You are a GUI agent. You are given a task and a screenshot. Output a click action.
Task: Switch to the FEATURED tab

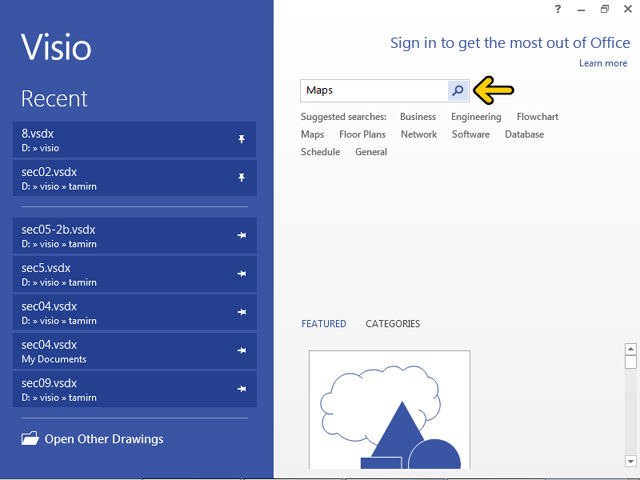coord(323,324)
